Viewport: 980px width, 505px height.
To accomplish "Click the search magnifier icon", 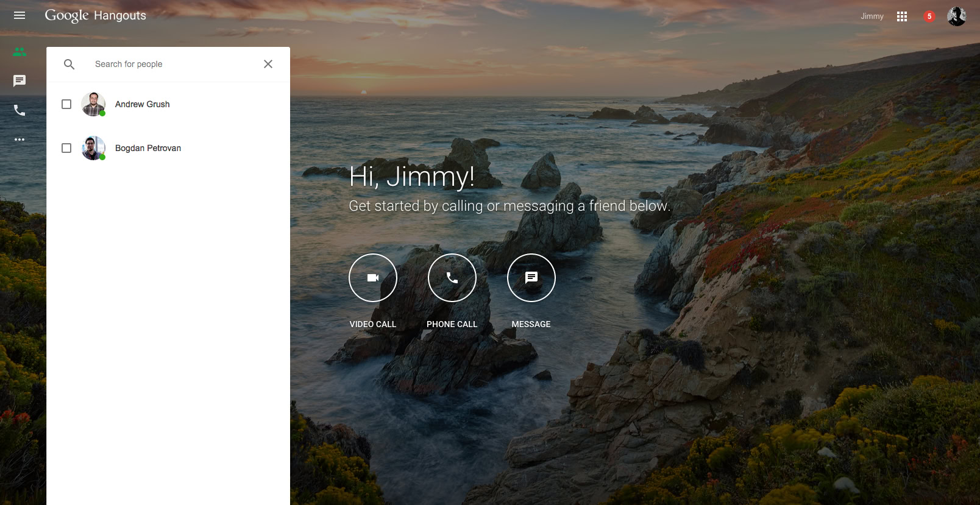I will point(69,64).
